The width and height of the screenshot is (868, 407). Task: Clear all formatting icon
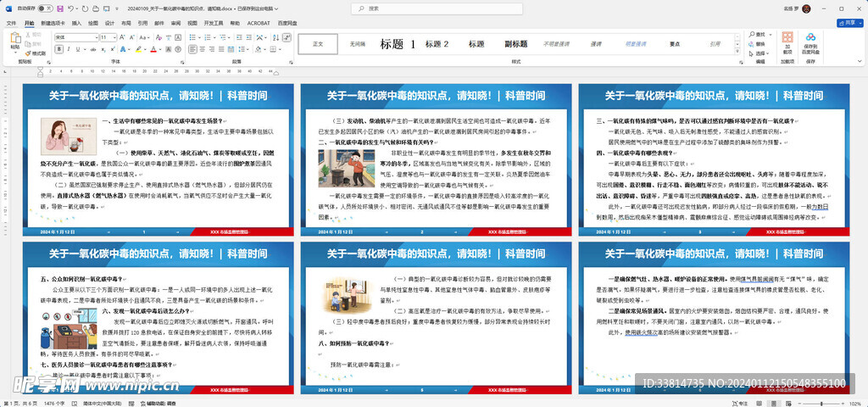coord(159,37)
